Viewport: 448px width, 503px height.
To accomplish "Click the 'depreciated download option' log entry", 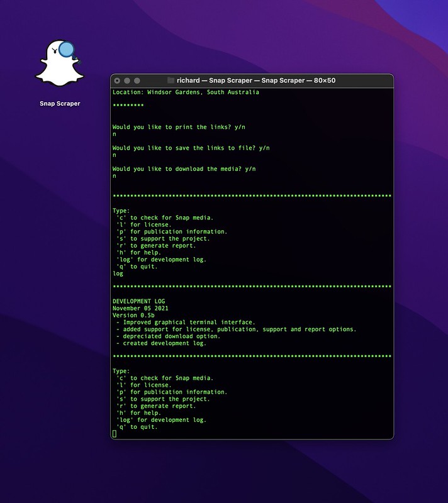I will point(168,336).
